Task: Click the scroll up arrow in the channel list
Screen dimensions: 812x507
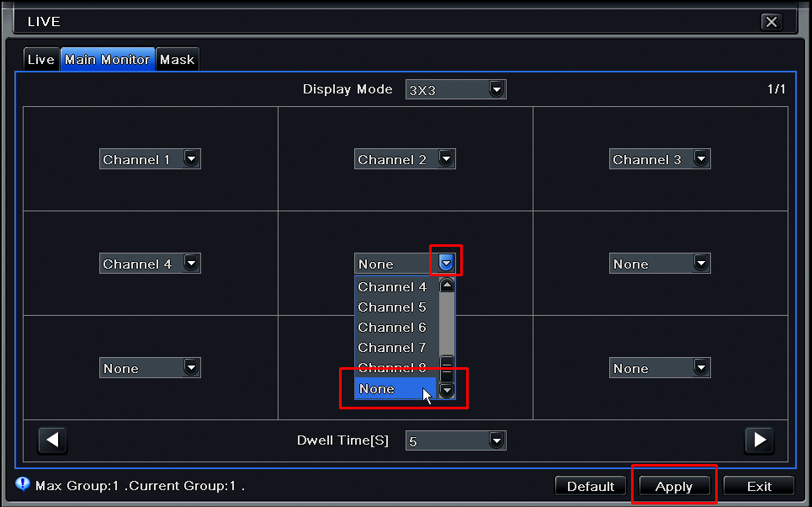Action: coord(447,286)
